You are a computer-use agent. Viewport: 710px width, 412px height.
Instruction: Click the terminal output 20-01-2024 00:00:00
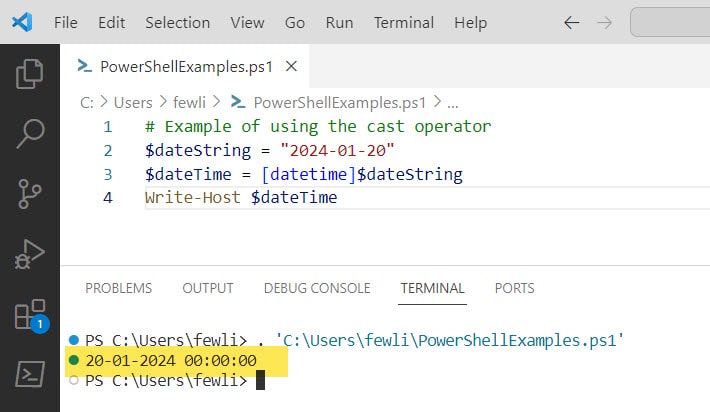pos(171,361)
